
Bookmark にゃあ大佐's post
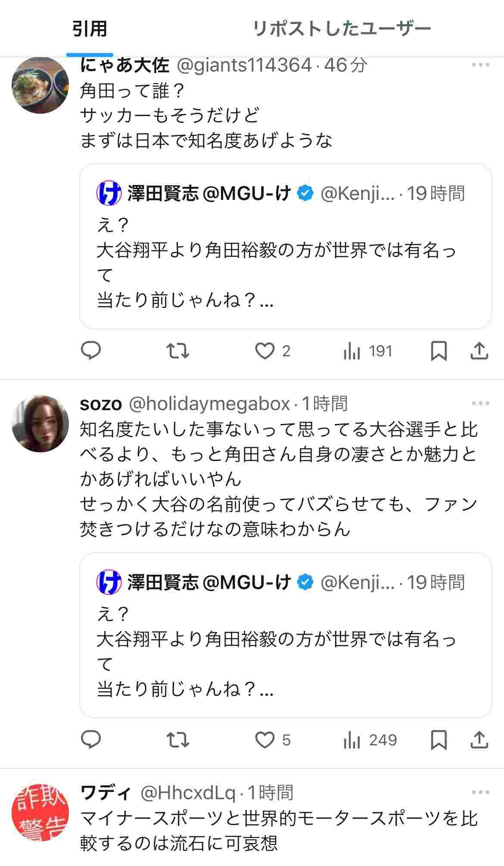(x=439, y=351)
